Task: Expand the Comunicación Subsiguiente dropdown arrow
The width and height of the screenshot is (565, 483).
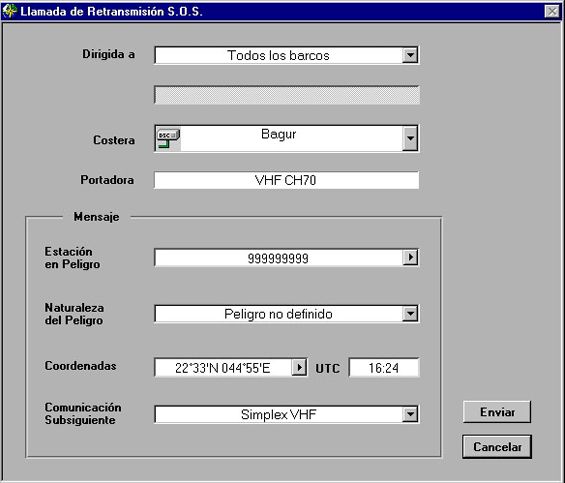Action: (410, 414)
